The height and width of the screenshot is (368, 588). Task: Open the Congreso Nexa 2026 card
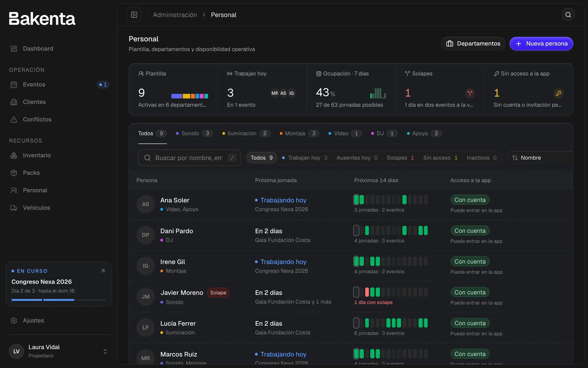(59, 284)
